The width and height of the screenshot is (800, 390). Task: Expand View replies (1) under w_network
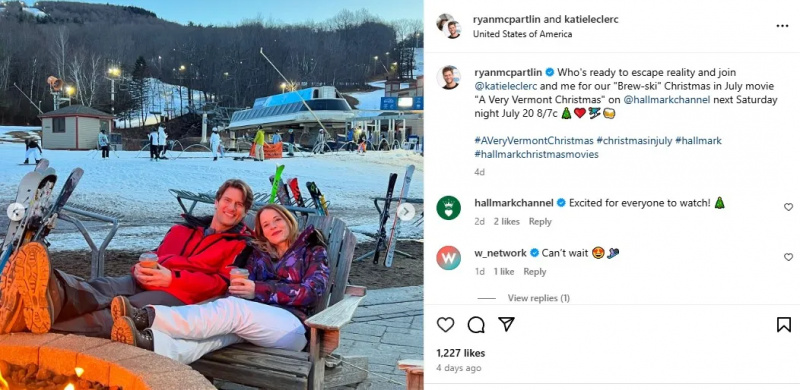point(539,298)
